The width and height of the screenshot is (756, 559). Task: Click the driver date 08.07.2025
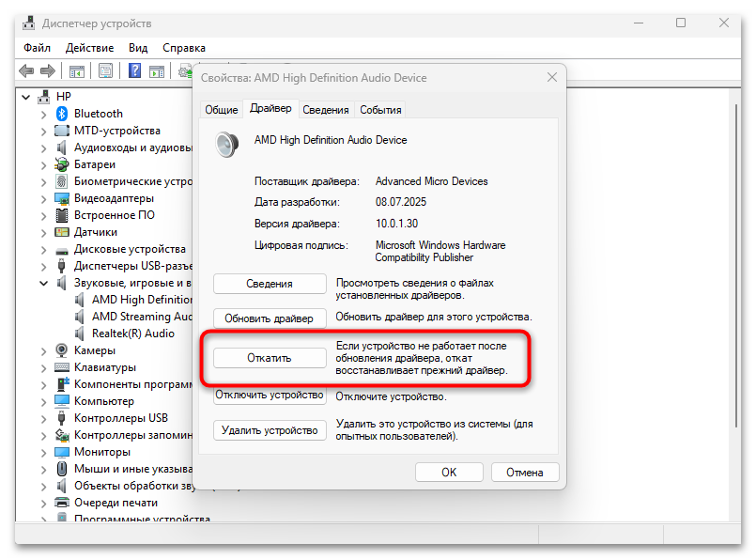[x=401, y=202]
